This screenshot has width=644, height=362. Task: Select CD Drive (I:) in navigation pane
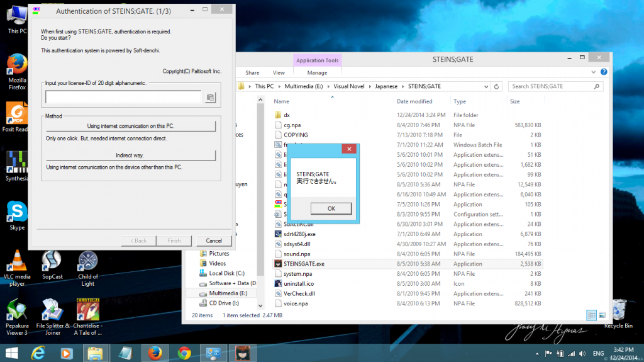[x=224, y=303]
